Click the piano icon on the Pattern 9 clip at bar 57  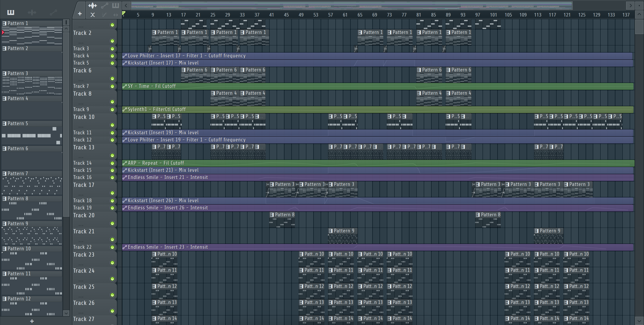coord(331,231)
